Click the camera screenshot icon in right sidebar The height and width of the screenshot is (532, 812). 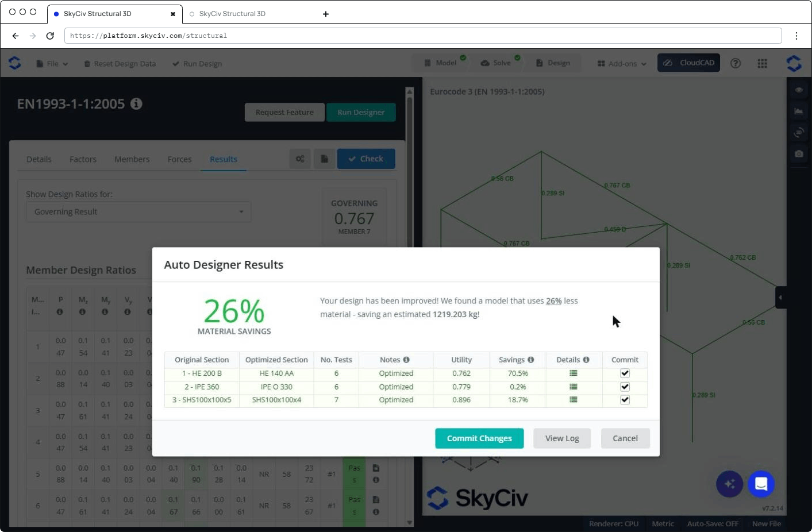click(799, 153)
